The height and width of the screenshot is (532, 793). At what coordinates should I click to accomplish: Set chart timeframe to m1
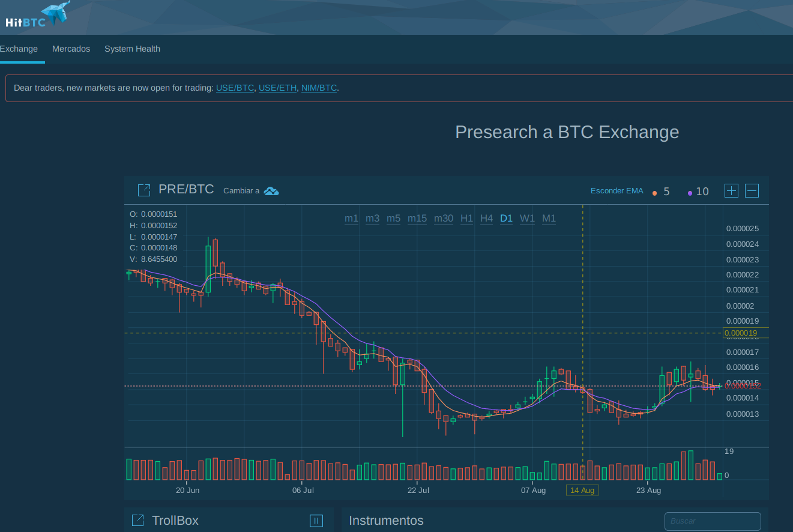pyautogui.click(x=351, y=219)
